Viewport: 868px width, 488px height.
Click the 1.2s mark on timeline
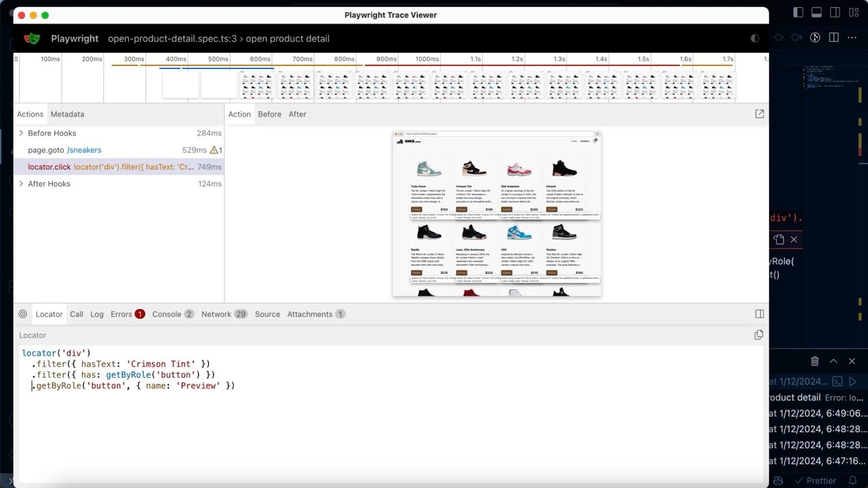coord(517,59)
